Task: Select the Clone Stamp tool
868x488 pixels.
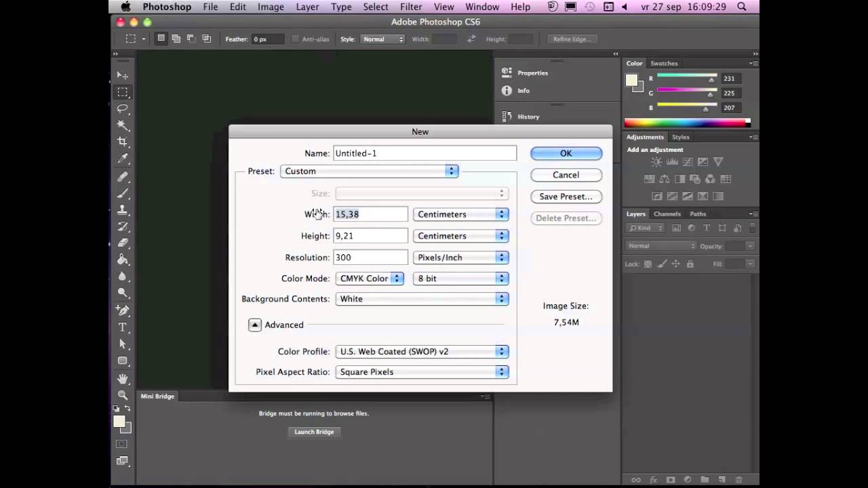Action: click(x=123, y=210)
